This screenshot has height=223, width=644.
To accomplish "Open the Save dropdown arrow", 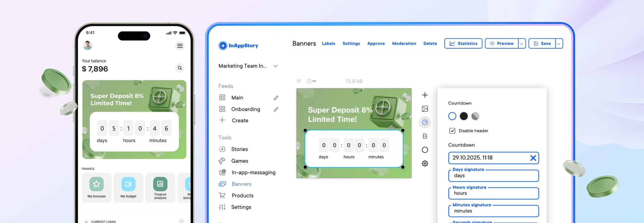I will tap(559, 44).
